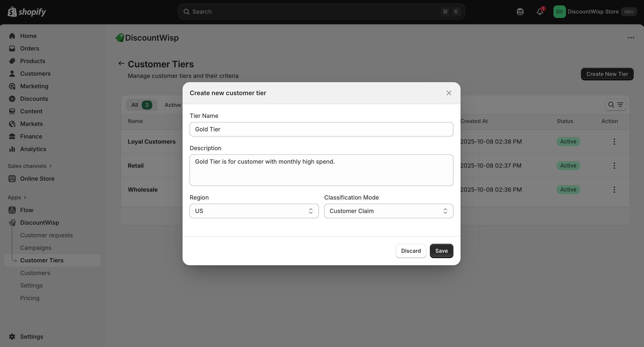Open the Region dropdown
This screenshot has width=644, height=347.
(254, 211)
